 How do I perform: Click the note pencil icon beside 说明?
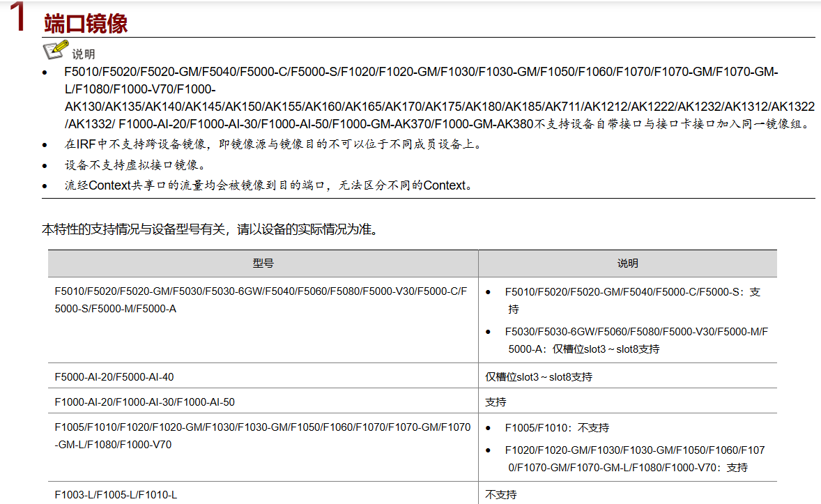[56, 49]
